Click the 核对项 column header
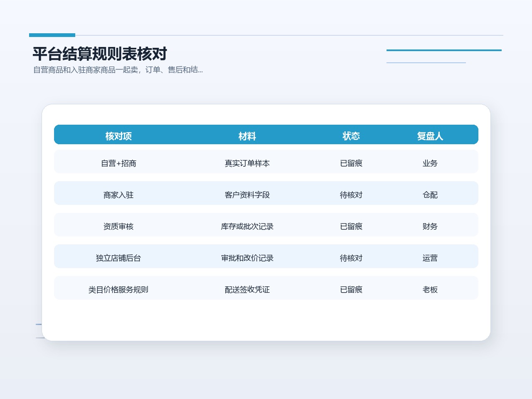The image size is (532, 399). (x=118, y=136)
